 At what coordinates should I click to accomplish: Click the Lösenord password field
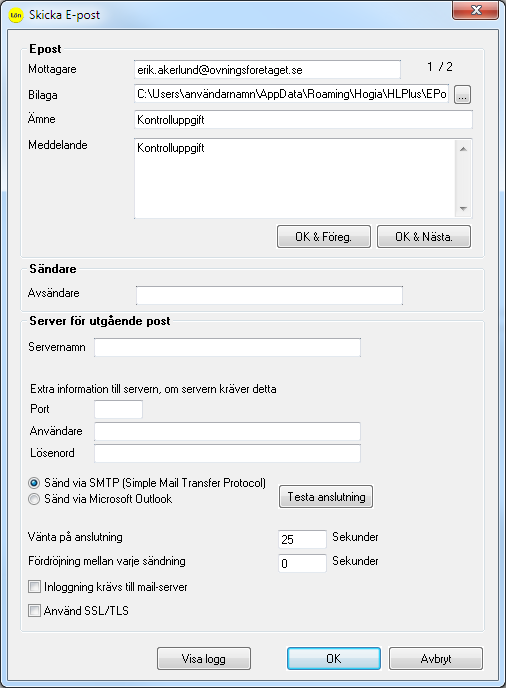[227, 453]
